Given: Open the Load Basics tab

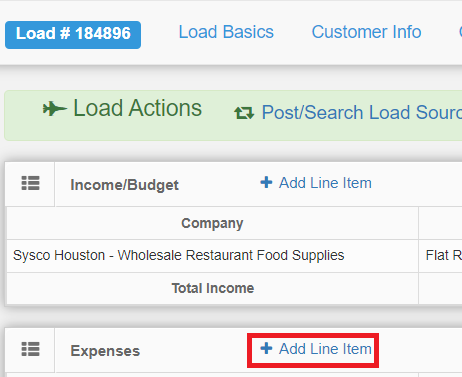Looking at the screenshot, I should coord(226,32).
